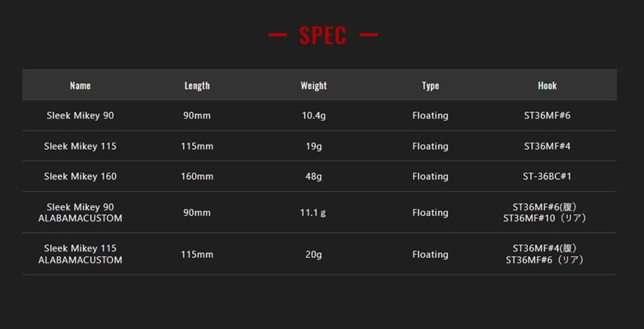
Task: Select the Length column header
Action: [197, 86]
